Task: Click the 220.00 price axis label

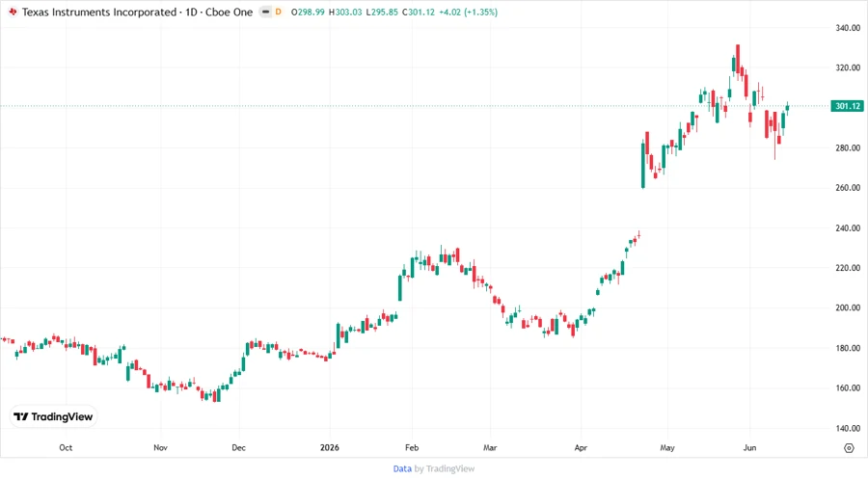Action: tap(848, 268)
